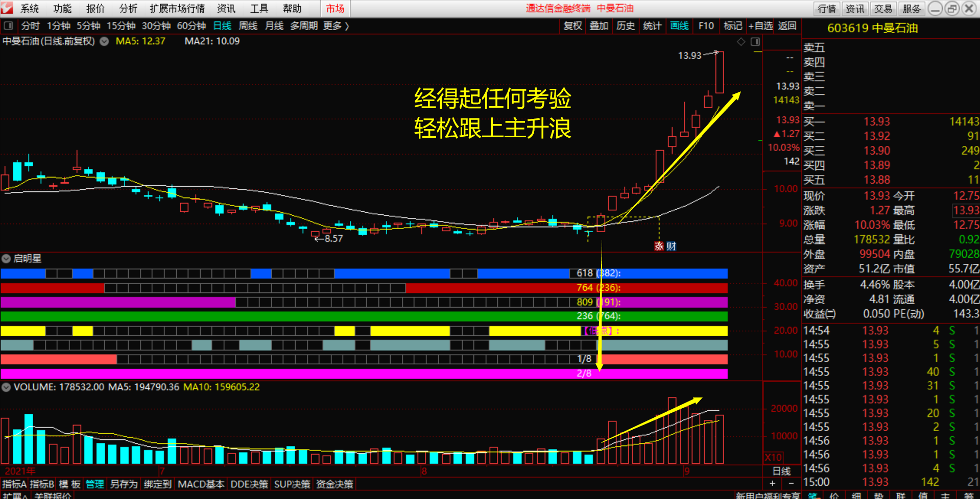
Task: Select the 1分钟 period
Action: (59, 26)
